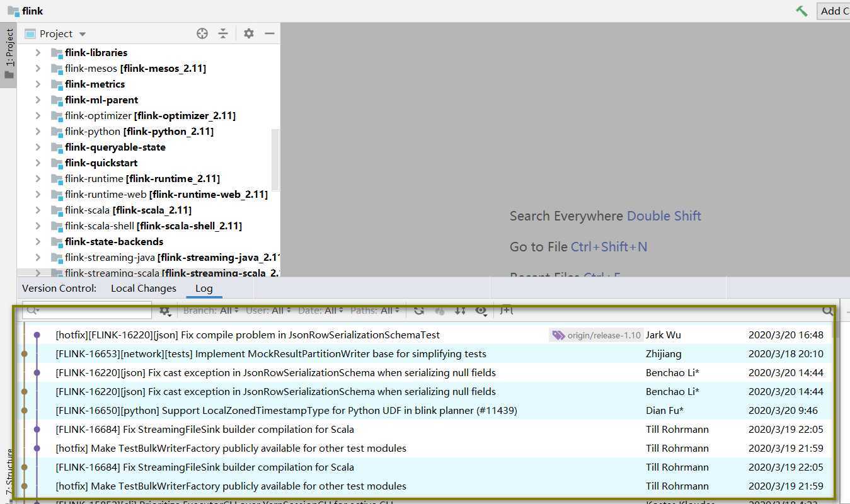Switch to the Local Changes tab
The height and width of the screenshot is (504, 850).
(x=144, y=289)
